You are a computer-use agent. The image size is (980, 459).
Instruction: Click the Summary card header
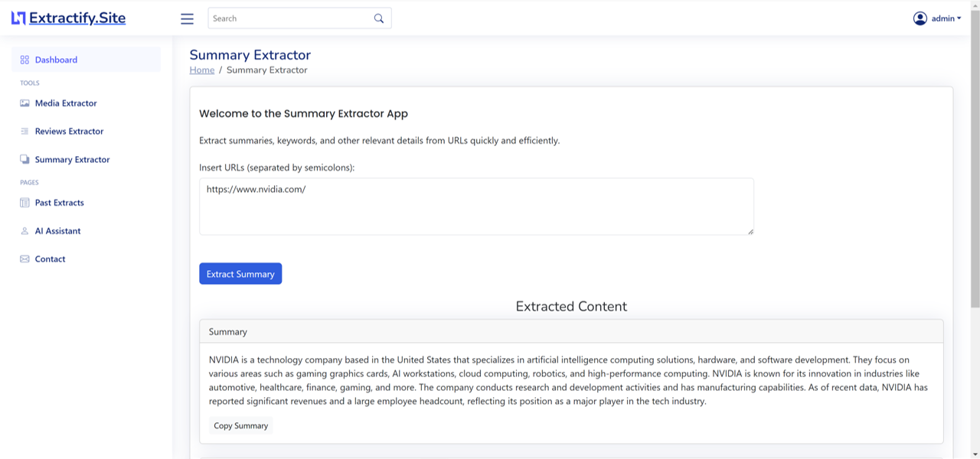point(571,332)
